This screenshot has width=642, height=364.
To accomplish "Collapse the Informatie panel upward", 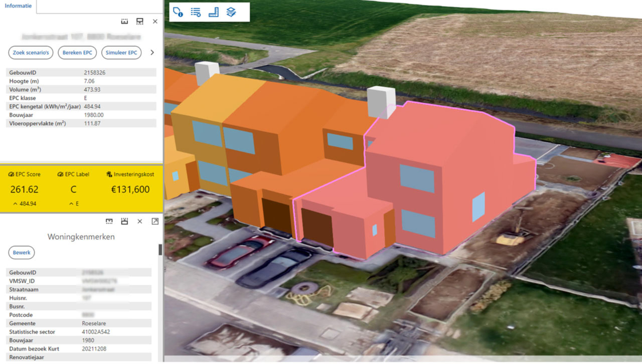I will tap(125, 22).
